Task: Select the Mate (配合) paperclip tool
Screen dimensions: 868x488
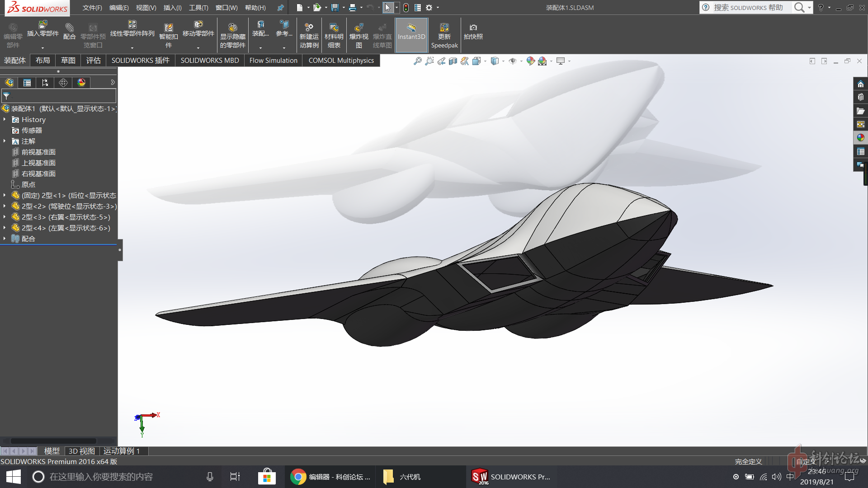Action: coord(69,32)
